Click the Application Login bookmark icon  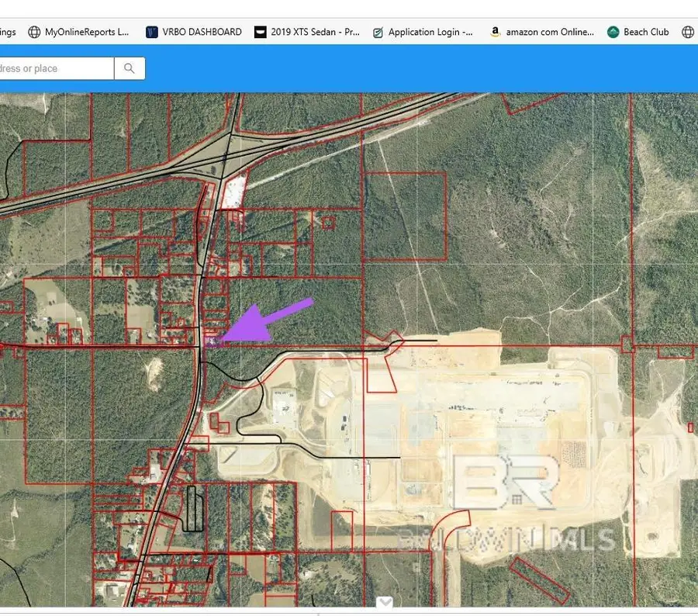(x=378, y=32)
